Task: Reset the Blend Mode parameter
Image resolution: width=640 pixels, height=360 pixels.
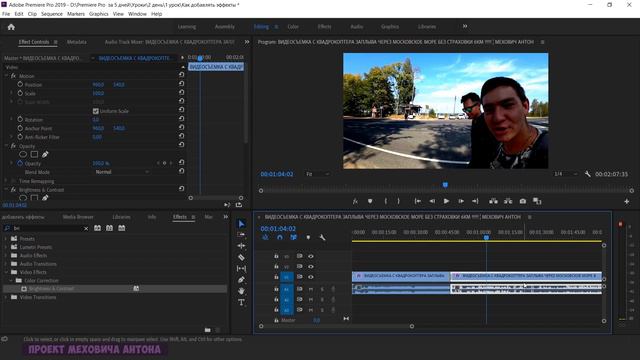Action: point(181,171)
